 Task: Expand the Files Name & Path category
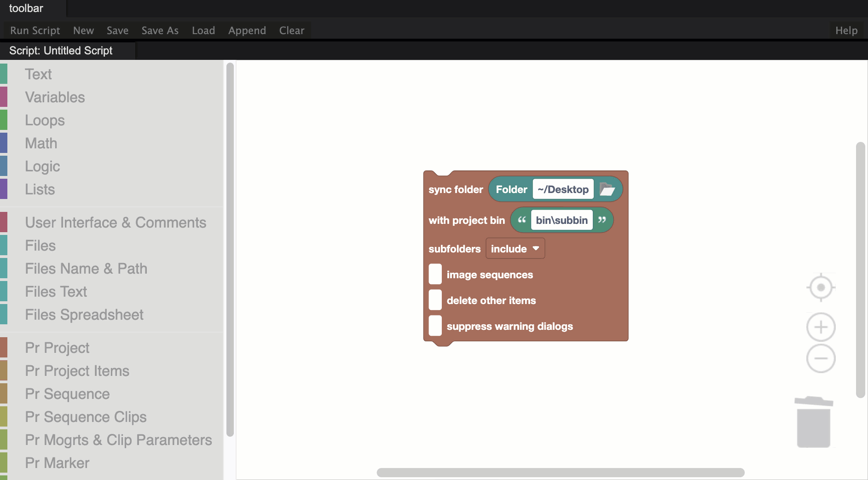point(86,269)
